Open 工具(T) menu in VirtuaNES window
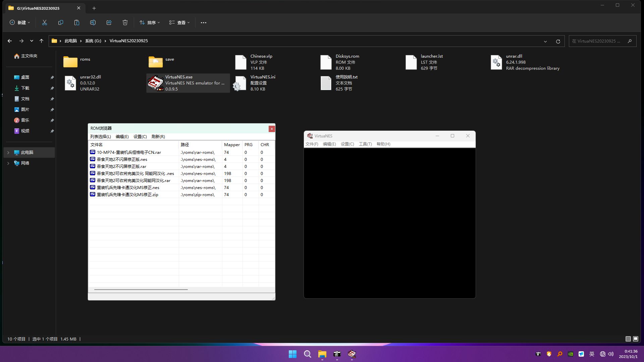 [365, 144]
